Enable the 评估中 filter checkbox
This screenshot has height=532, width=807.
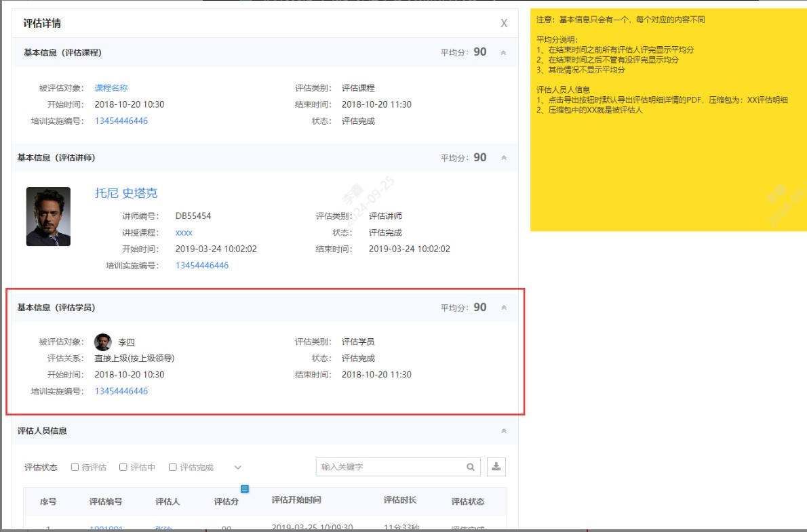click(x=122, y=467)
